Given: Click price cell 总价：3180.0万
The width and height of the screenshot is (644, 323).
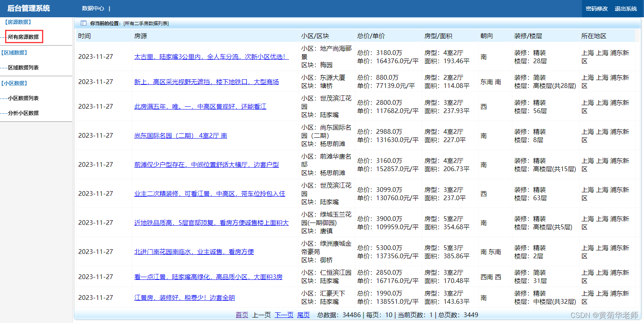Looking at the screenshot, I should click(x=380, y=53).
